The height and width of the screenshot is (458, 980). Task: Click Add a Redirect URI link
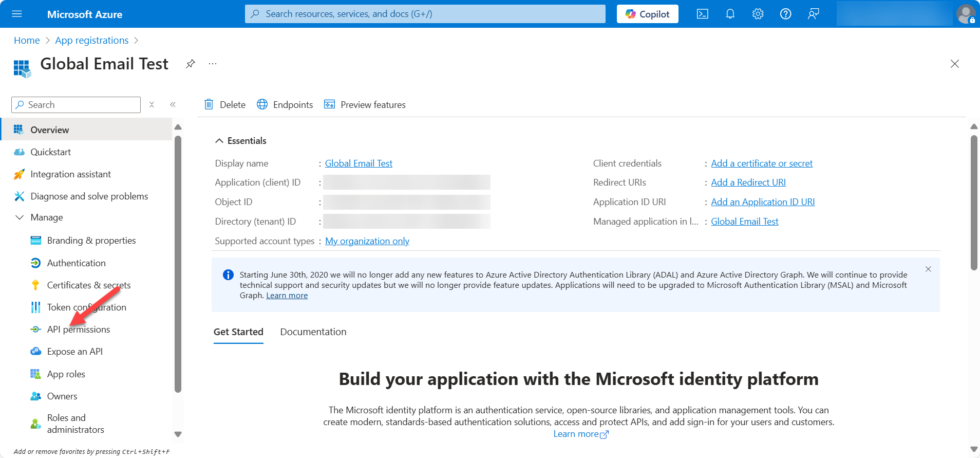point(748,182)
